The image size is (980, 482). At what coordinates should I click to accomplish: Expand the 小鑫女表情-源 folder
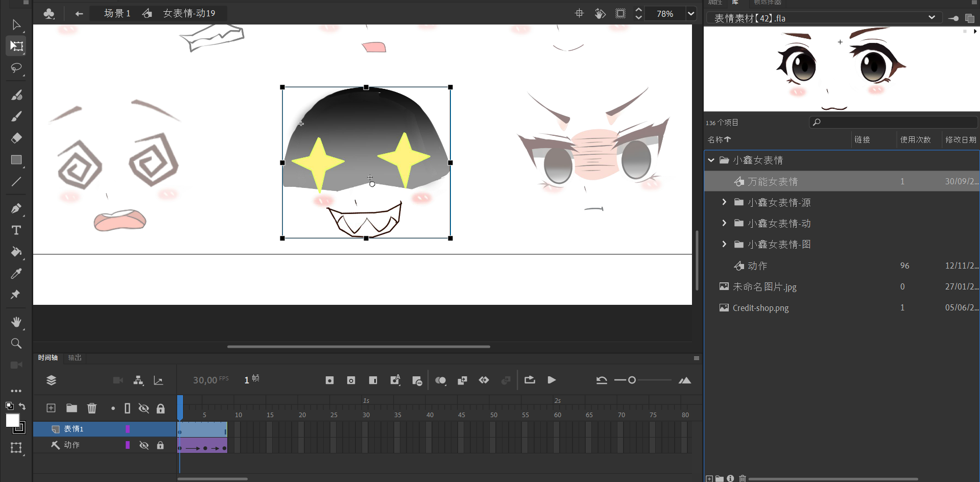(724, 202)
